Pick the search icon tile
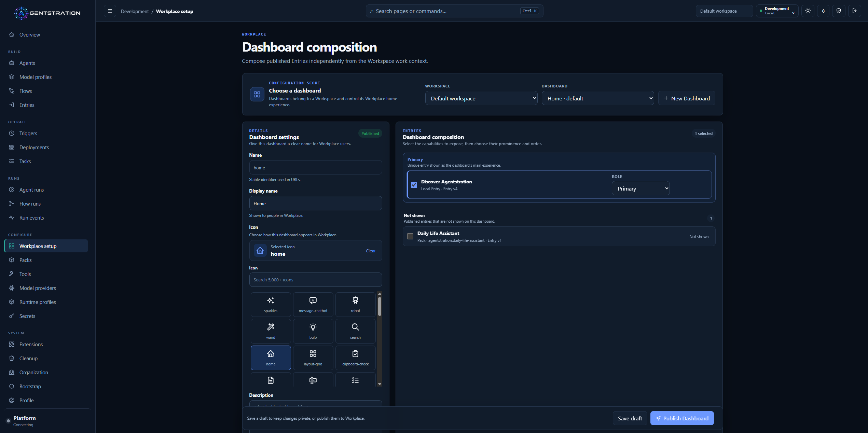The height and width of the screenshot is (433, 868). (x=355, y=331)
